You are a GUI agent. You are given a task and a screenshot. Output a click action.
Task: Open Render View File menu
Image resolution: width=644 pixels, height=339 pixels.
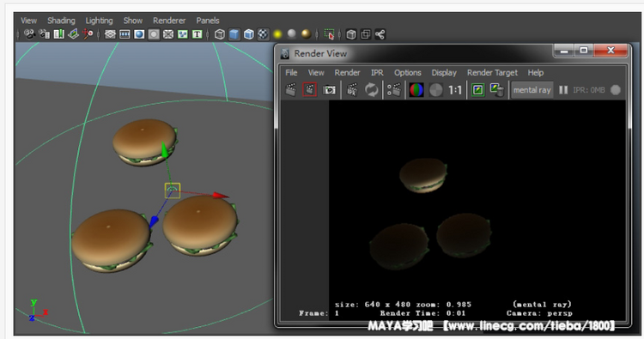[x=291, y=73]
